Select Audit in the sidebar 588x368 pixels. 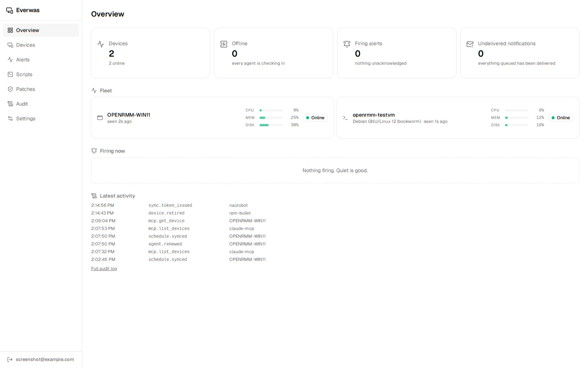click(41, 104)
